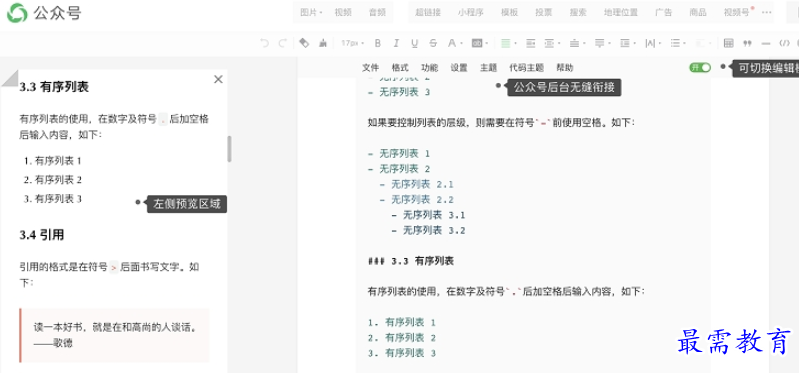Click the side margin icon
Image resolution: width=799 pixels, height=373 pixels.
[x=549, y=43]
